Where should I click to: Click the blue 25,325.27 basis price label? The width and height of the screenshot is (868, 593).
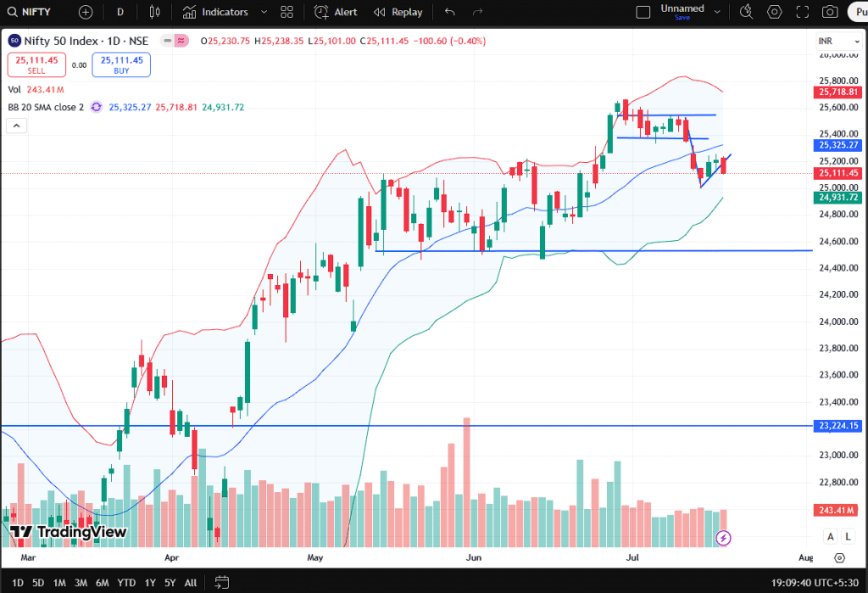837,145
